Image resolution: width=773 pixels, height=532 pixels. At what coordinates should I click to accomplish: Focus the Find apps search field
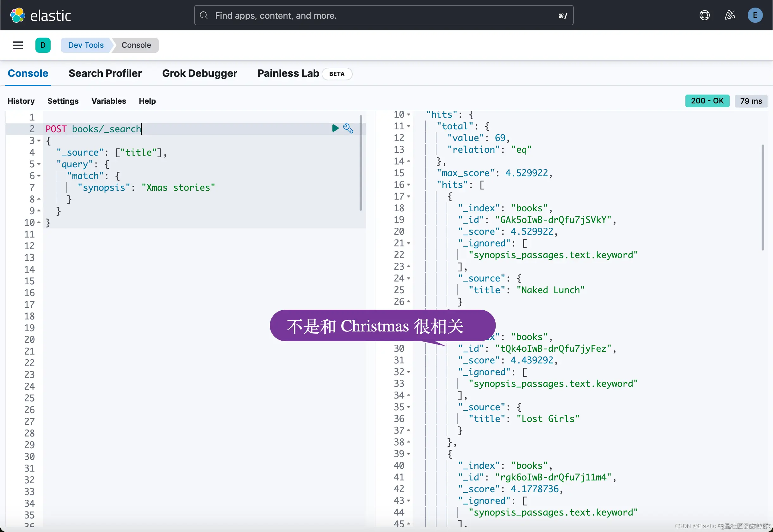pos(383,15)
